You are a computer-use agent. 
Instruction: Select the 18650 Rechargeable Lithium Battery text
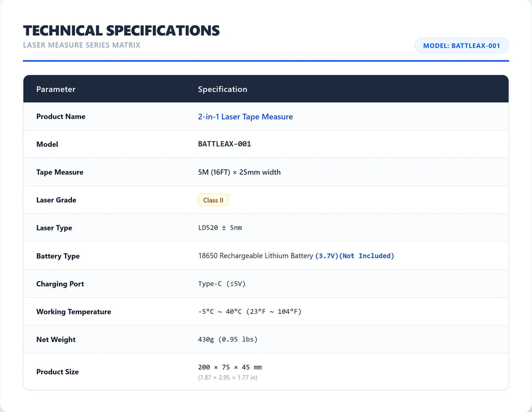[x=256, y=256]
